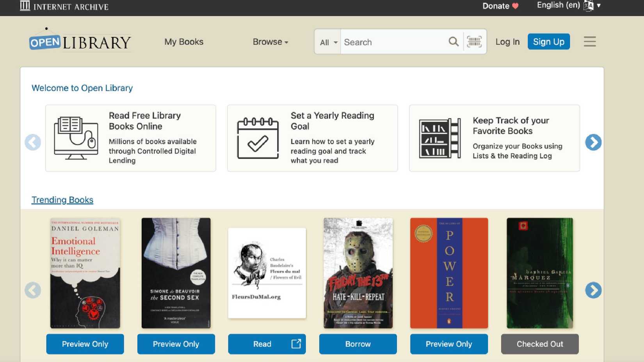644x362 pixels.
Task: Open the external link icon on Read button
Action: point(296,344)
